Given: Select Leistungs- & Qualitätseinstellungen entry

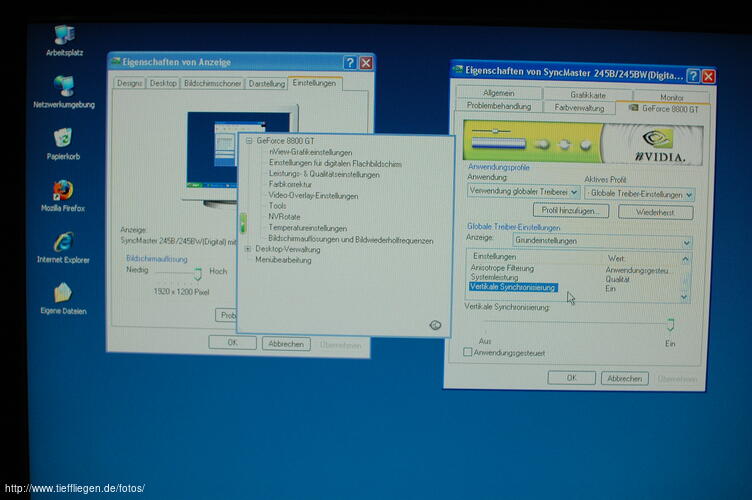Looking at the screenshot, I should (x=324, y=174).
